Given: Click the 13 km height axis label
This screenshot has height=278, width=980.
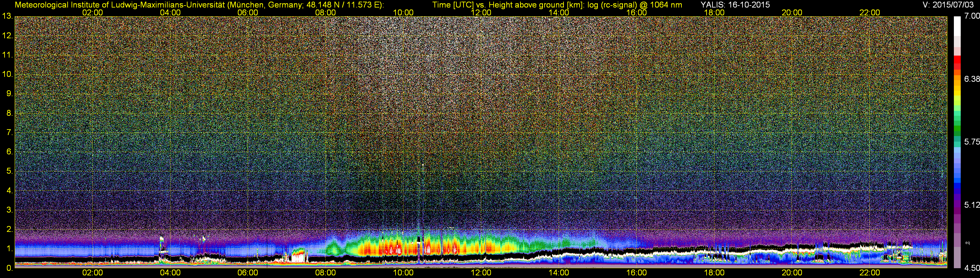Looking at the screenshot, I should pyautogui.click(x=7, y=16).
